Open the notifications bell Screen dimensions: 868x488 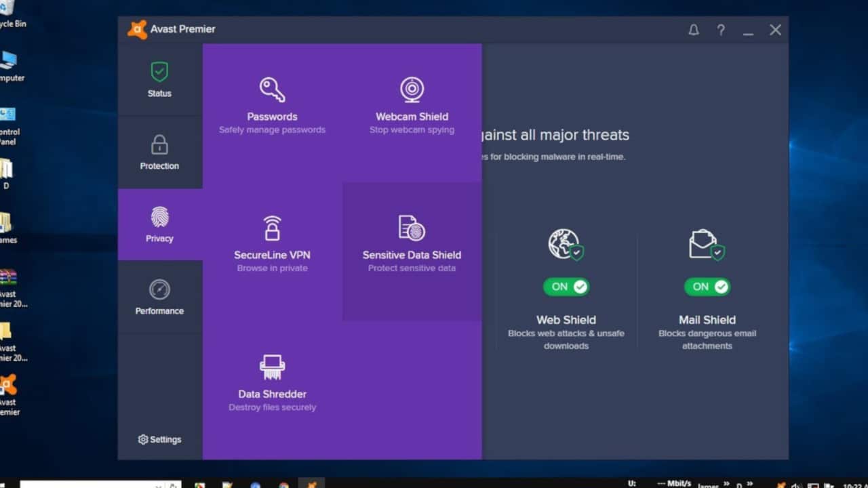point(694,30)
